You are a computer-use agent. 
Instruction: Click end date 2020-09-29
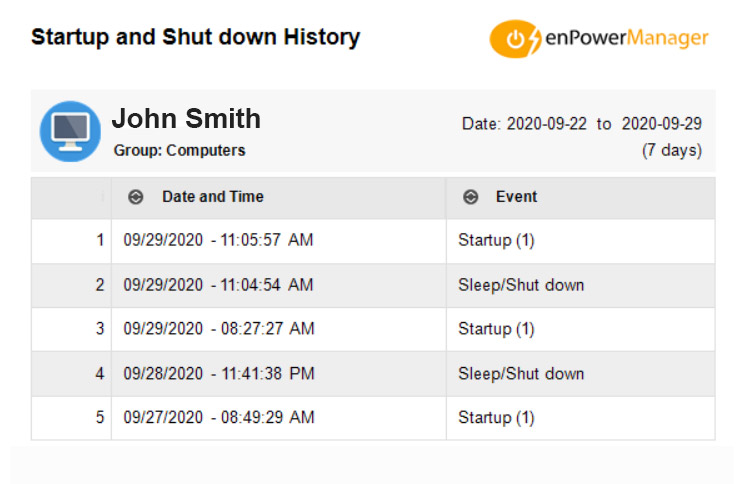[x=661, y=124]
